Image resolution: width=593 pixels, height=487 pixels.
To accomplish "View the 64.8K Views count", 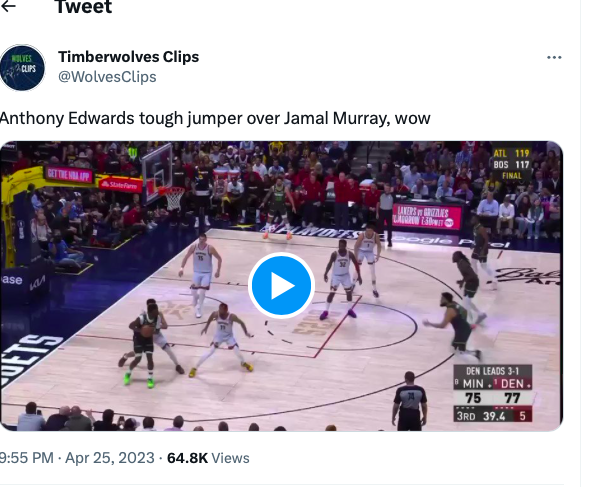I will pos(208,458).
